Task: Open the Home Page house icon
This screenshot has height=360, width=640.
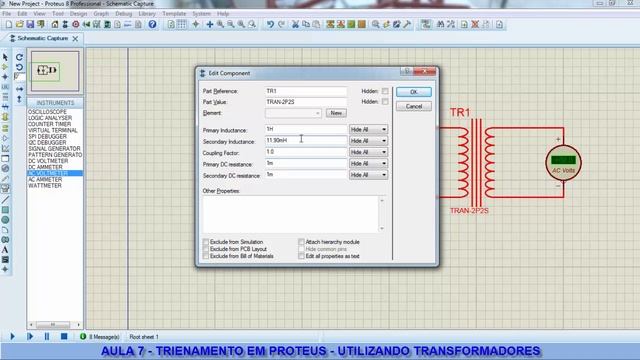Action: click(x=55, y=24)
